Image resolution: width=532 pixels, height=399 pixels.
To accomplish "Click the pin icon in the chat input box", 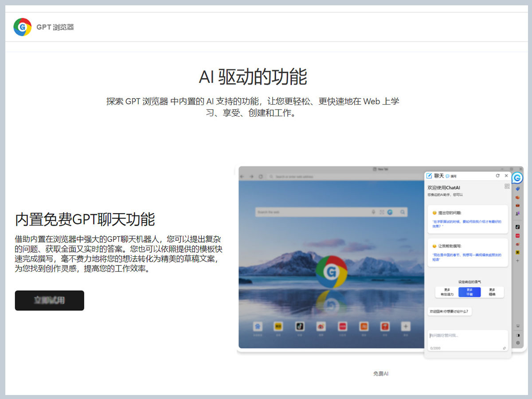I will [505, 348].
